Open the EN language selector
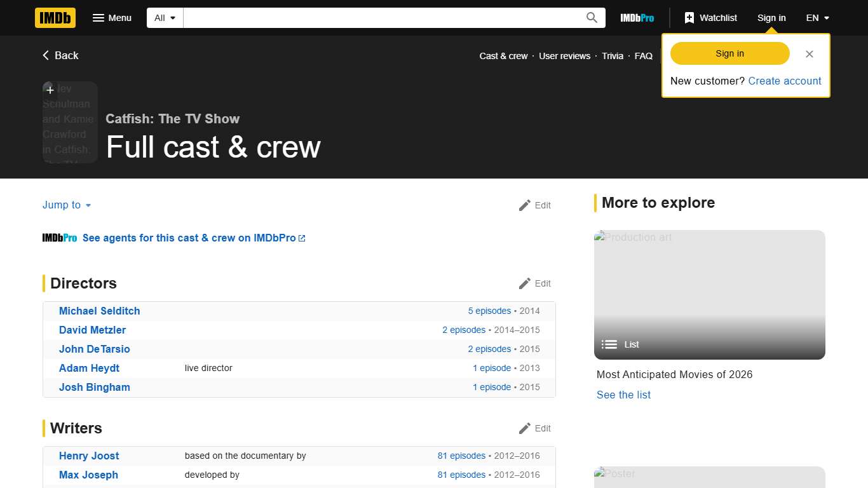 tap(817, 18)
